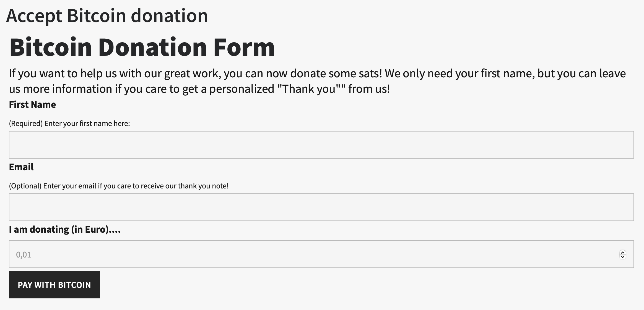Increase the Euro amount with the up arrow
Screen dimensions: 644x310
(623, 253)
